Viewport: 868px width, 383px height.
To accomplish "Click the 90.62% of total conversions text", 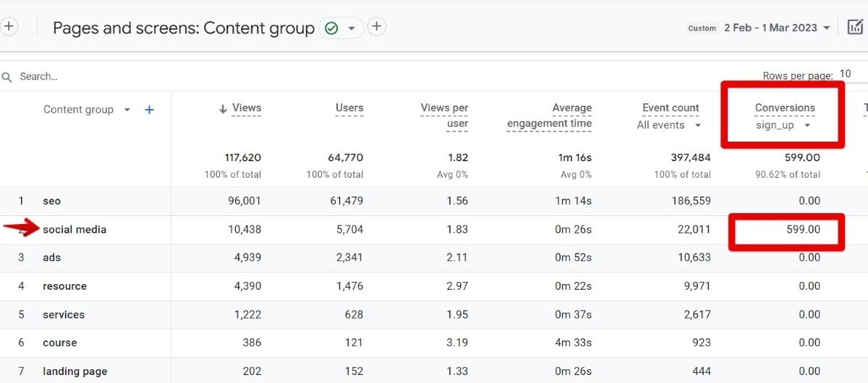I will 786,174.
